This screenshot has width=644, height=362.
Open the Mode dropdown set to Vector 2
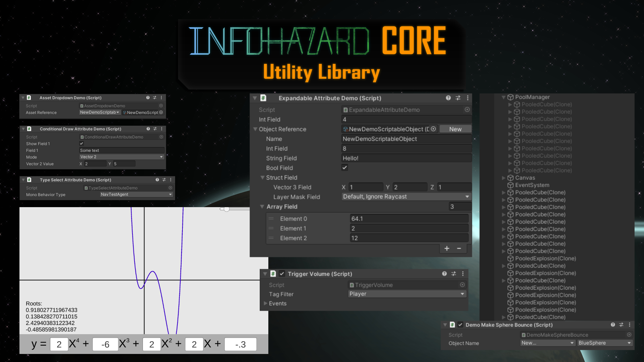coord(122,157)
